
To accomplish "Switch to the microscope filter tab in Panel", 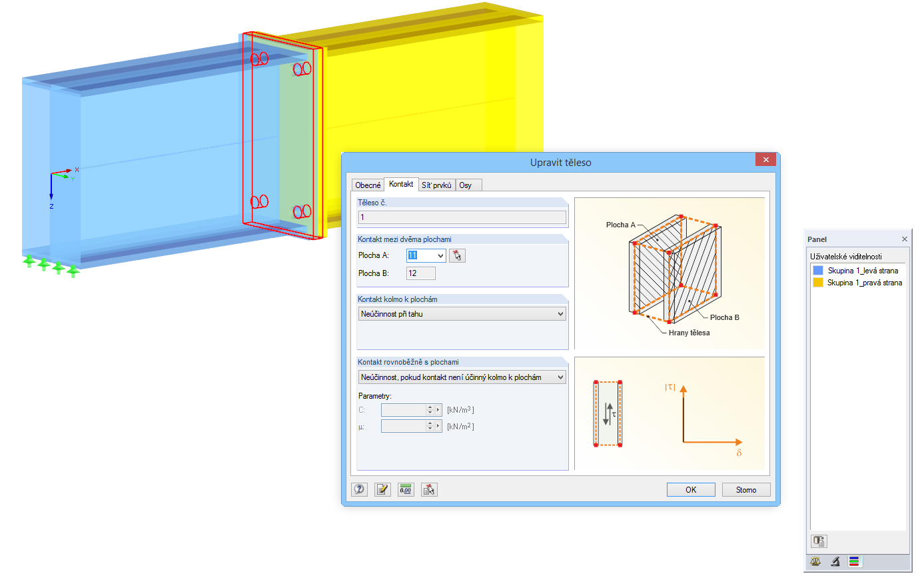I will (835, 562).
